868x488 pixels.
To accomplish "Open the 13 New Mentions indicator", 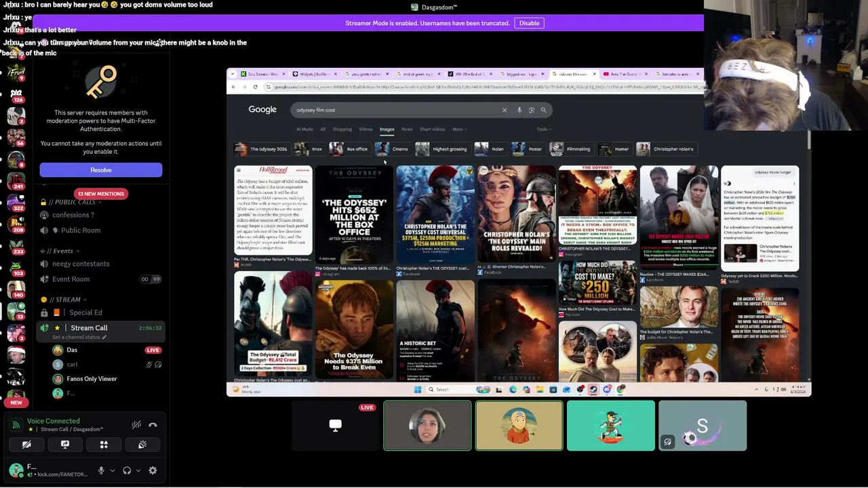I will point(100,194).
